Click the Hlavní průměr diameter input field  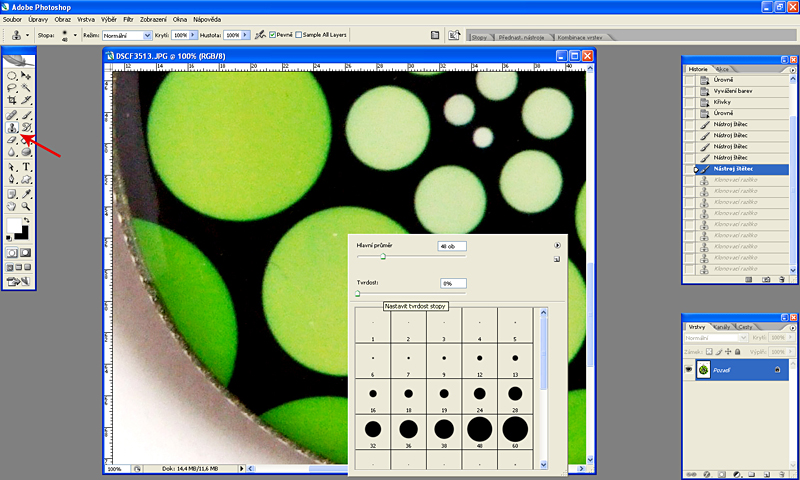(452, 245)
